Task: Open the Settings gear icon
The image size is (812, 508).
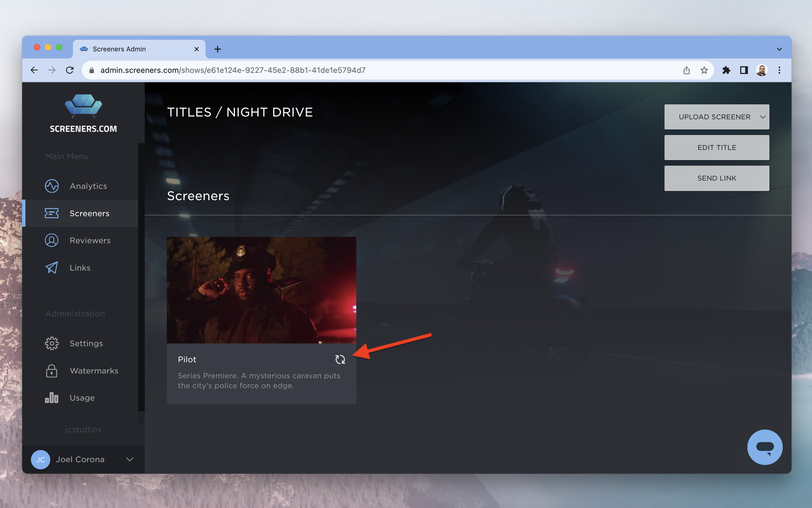Action: (x=51, y=343)
